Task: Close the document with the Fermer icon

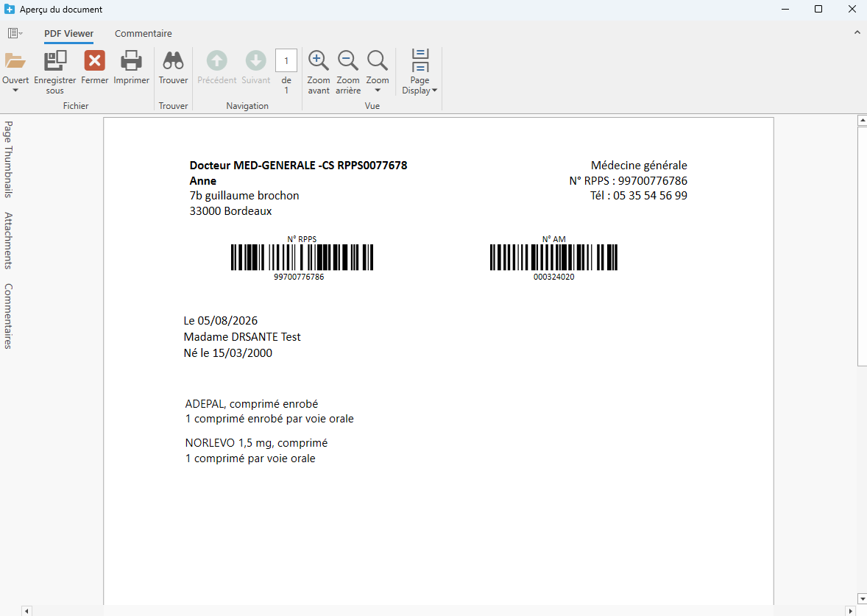Action: click(x=94, y=61)
